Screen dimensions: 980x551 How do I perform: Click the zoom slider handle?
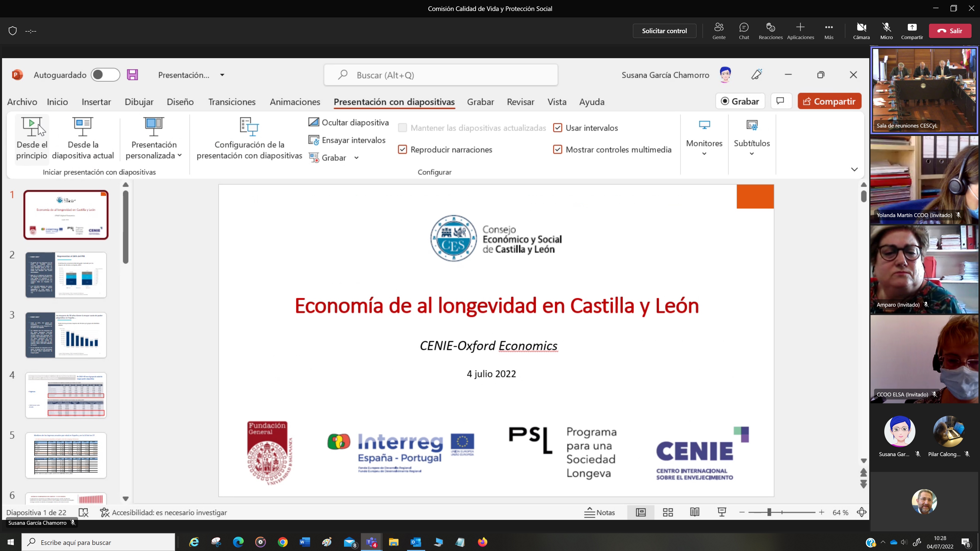click(769, 512)
